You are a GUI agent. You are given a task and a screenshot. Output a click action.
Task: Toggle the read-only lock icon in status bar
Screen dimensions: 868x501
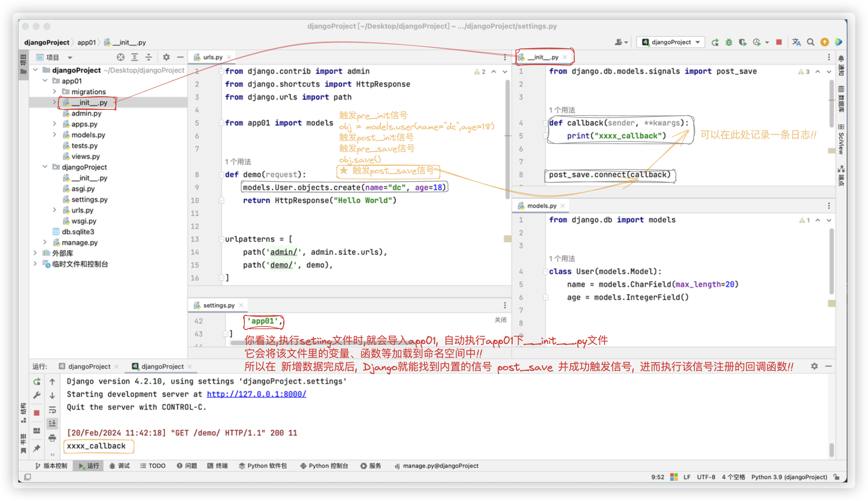[836, 477]
